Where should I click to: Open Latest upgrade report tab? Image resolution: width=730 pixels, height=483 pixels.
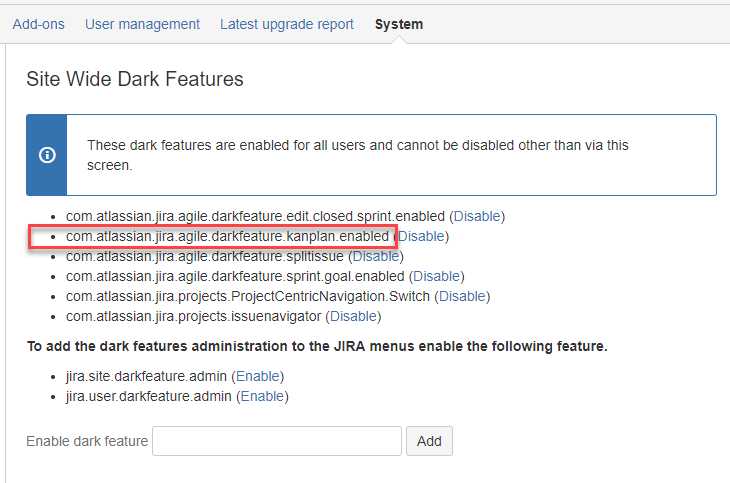tap(287, 24)
